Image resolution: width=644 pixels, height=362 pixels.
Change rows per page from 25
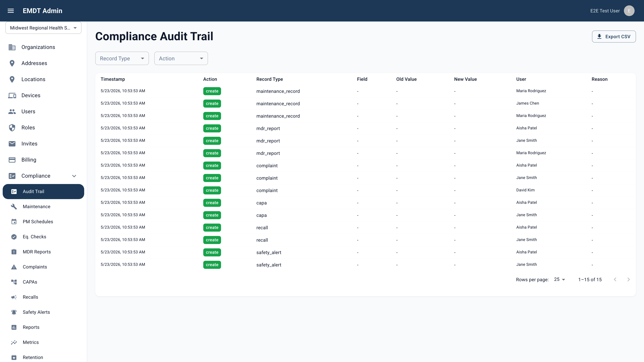tap(559, 280)
